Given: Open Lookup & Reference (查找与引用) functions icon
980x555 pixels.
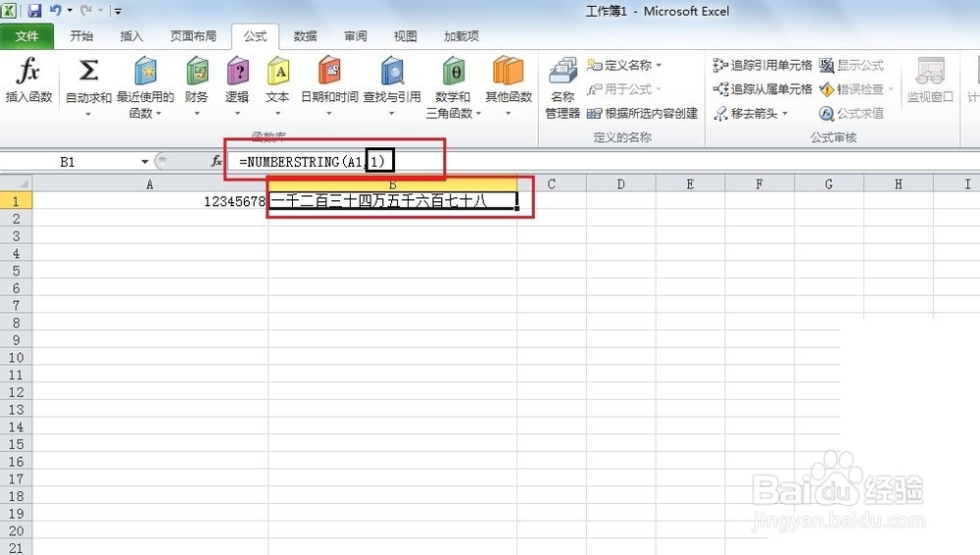Looking at the screenshot, I should (392, 70).
